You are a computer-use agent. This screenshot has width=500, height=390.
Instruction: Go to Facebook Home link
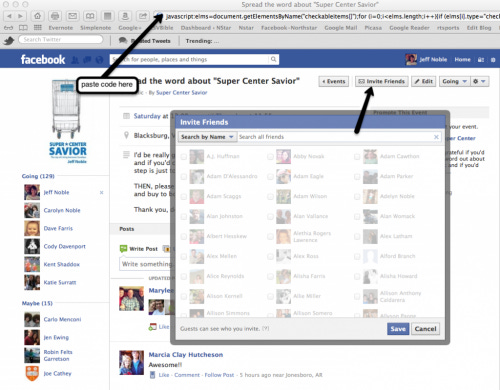pos(462,60)
